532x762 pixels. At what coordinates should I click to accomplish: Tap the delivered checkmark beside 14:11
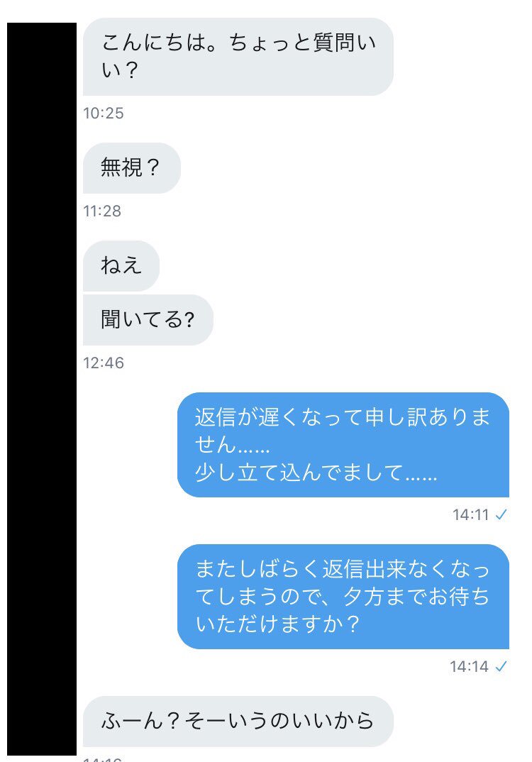(x=501, y=514)
